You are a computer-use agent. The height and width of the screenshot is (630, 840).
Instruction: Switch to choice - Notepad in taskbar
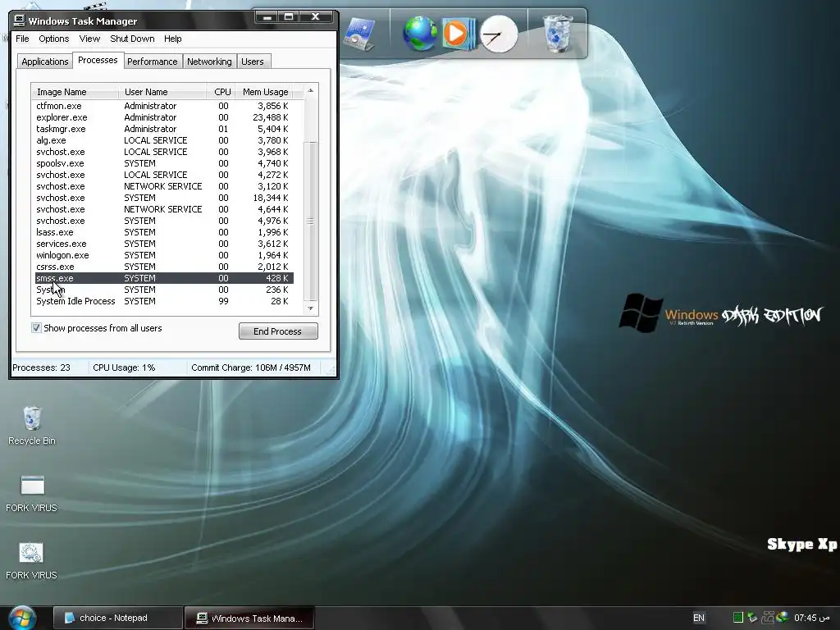118,618
